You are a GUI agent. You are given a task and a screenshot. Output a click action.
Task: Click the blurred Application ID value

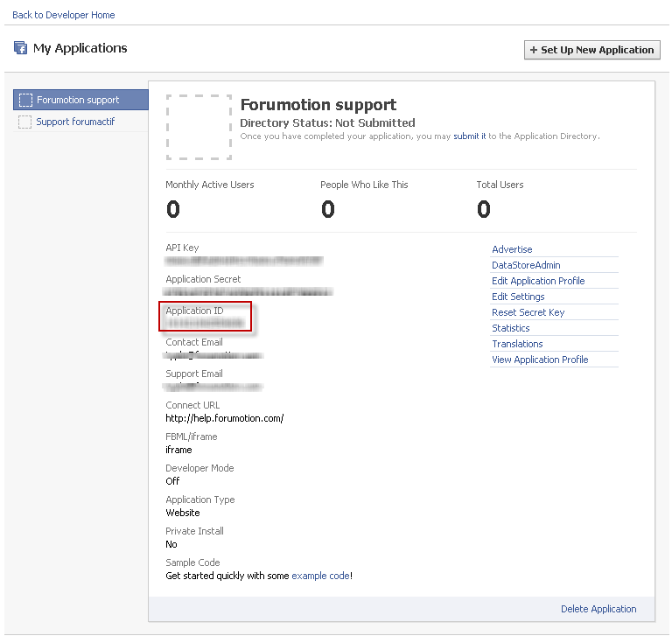click(x=205, y=323)
